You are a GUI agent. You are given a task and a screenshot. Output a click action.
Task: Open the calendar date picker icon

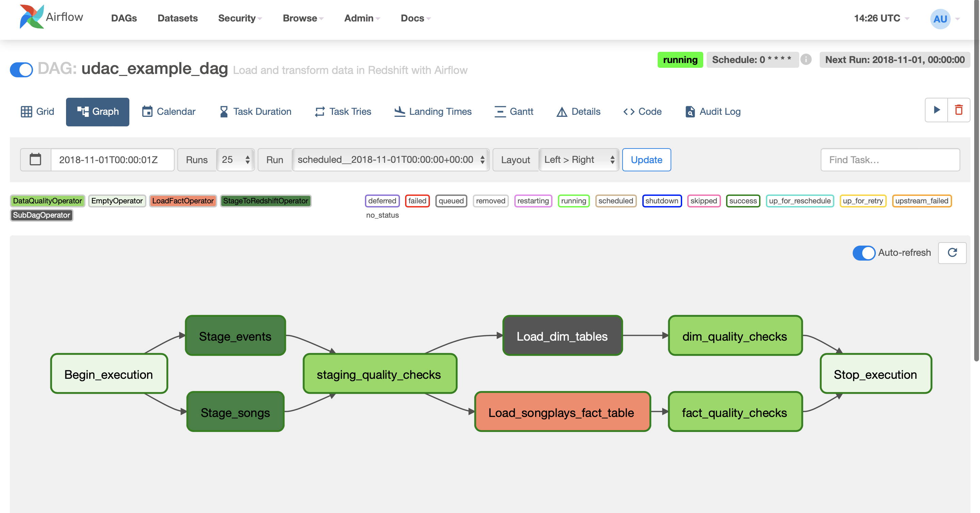(x=35, y=159)
